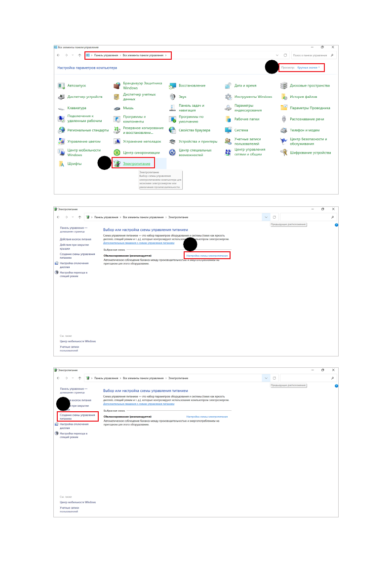Expand the Просмотр: Крупные значки dropdown
The height and width of the screenshot is (588, 392).
[309, 67]
